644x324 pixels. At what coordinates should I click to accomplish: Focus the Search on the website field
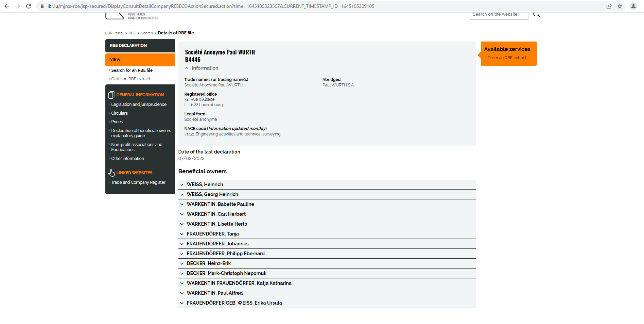(499, 15)
